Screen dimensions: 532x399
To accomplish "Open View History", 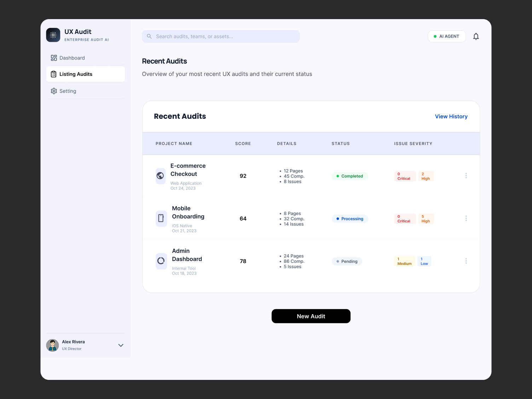I will click(451, 116).
